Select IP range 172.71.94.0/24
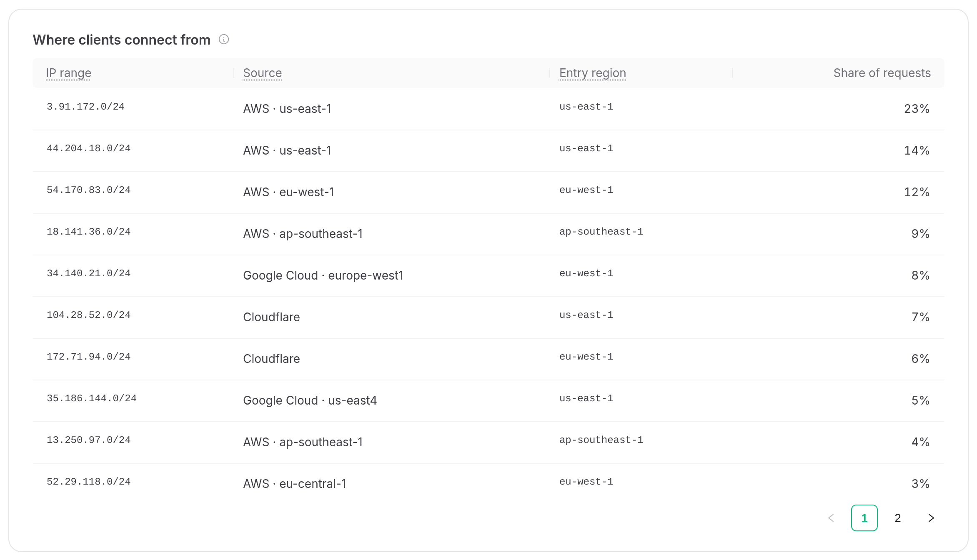This screenshot has height=560, width=977. [88, 357]
